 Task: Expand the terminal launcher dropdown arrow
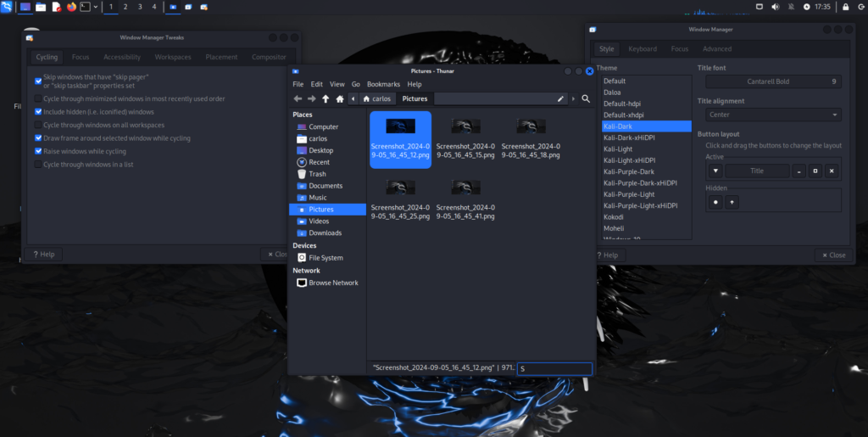pyautogui.click(x=96, y=7)
